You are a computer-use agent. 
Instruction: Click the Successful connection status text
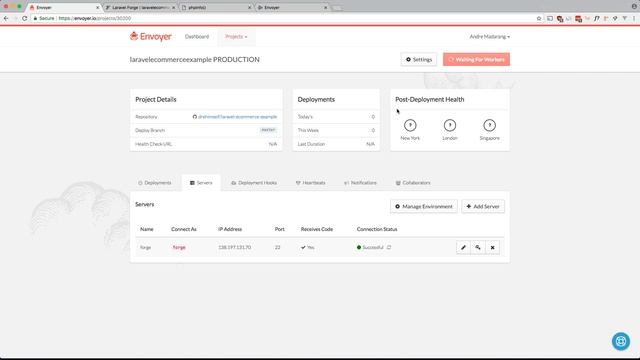click(x=373, y=247)
